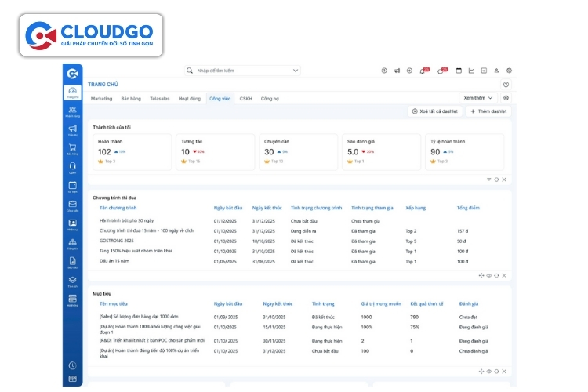
Task: Open the calendar icon in top toolbar
Action: coord(459,71)
